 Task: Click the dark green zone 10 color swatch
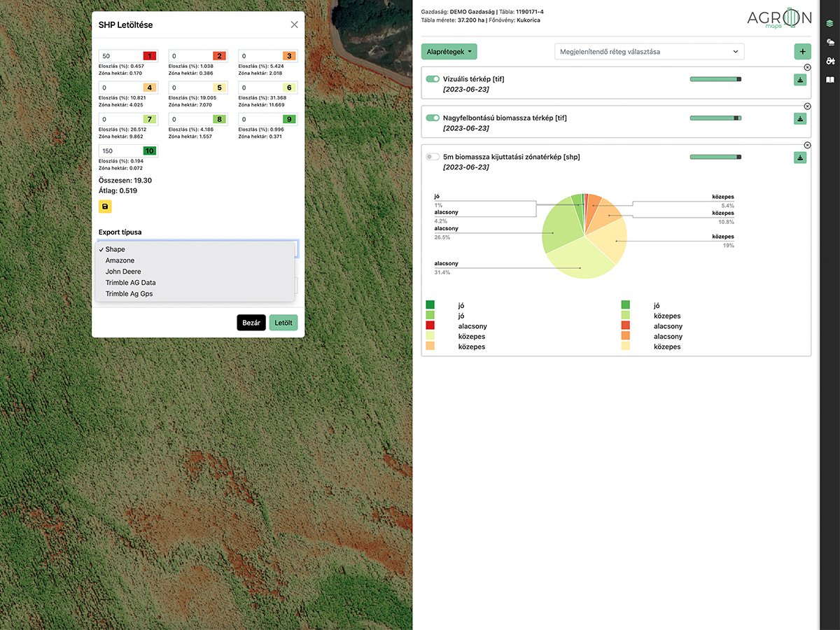click(x=149, y=150)
